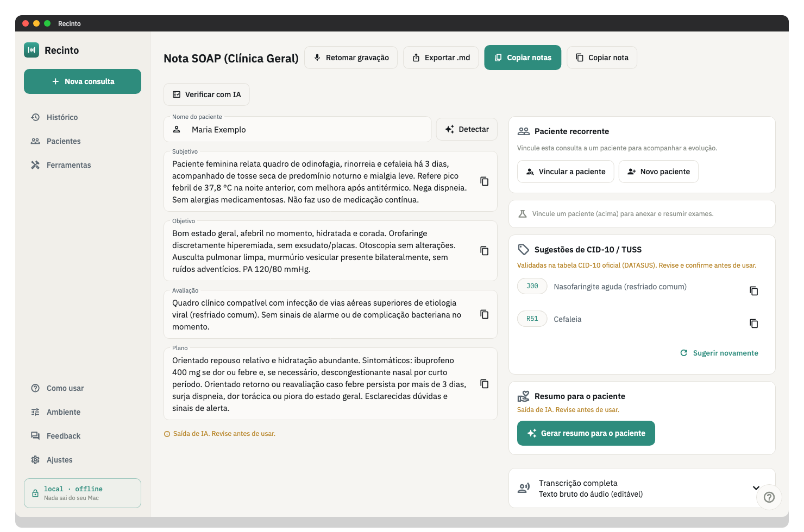
Task: Open Histórico in the sidebar
Action: tap(83, 117)
